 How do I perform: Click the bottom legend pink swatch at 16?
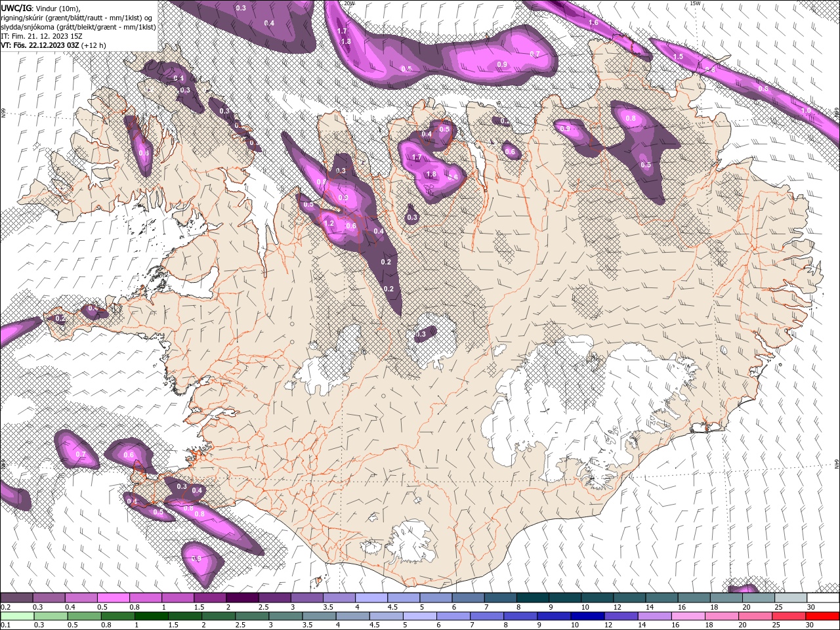688,616
